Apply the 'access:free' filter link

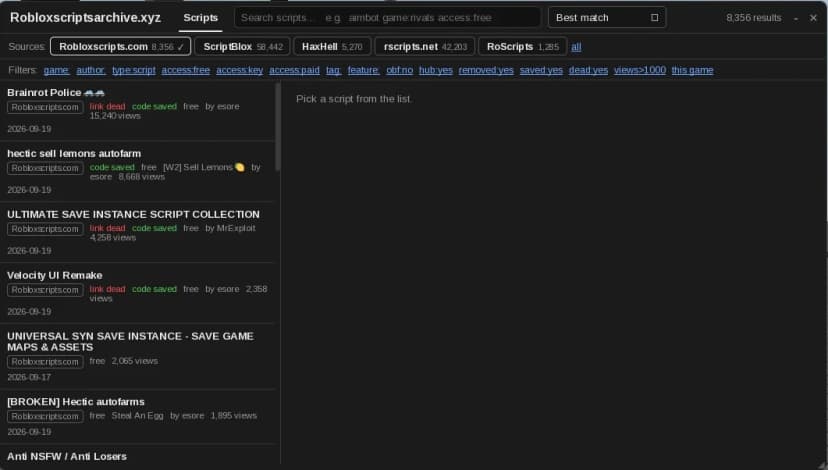pyautogui.click(x=185, y=70)
